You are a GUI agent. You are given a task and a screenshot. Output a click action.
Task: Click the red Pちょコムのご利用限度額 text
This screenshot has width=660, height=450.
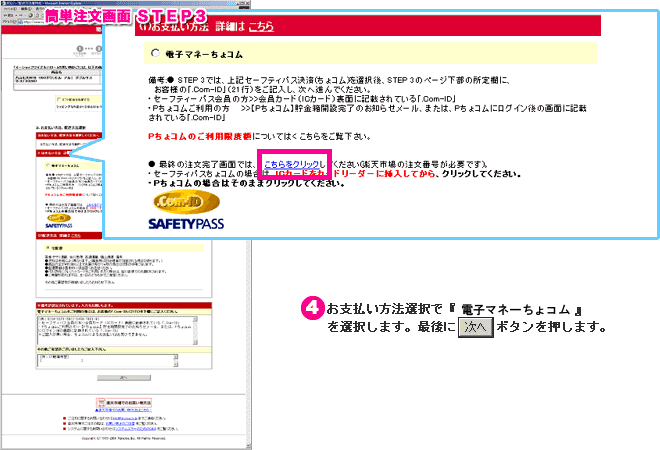[x=200, y=136]
